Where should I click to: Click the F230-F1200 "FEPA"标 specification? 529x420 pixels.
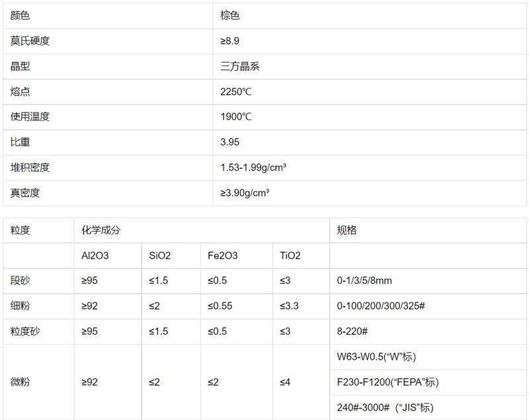[387, 382]
